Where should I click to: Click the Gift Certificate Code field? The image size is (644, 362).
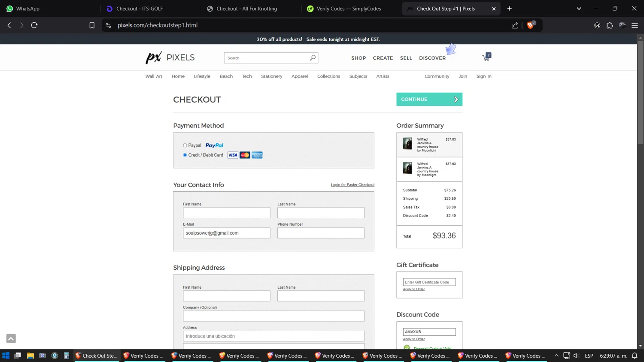click(429, 282)
